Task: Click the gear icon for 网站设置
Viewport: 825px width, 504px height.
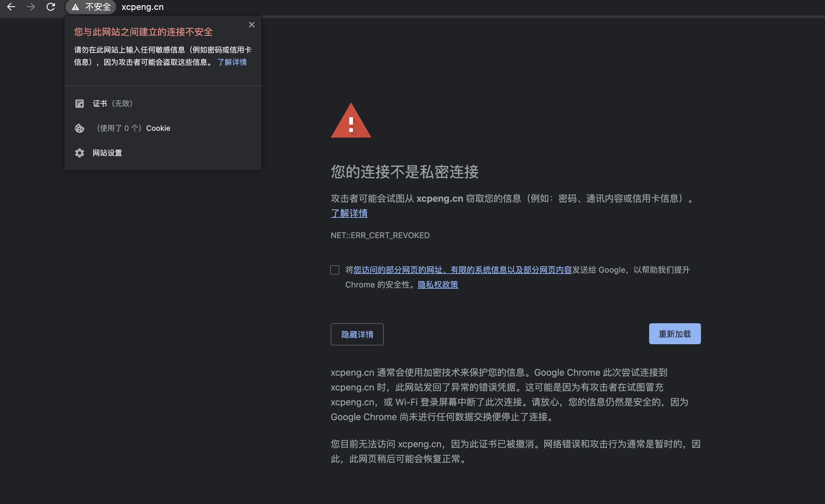Action: click(x=79, y=153)
